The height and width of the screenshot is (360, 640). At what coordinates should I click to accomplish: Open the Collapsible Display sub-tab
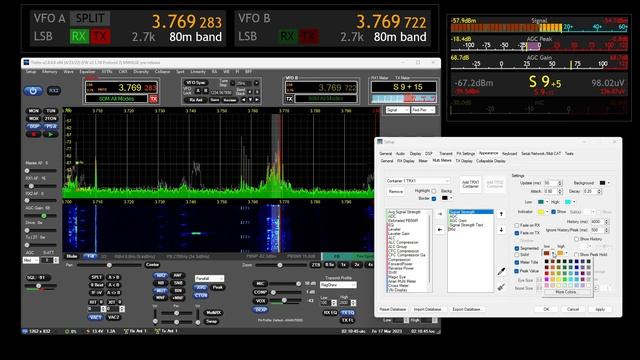(491, 161)
